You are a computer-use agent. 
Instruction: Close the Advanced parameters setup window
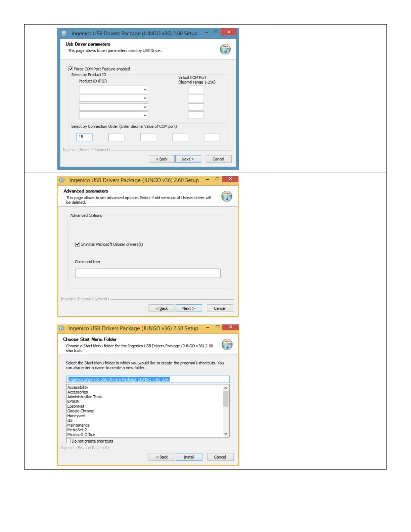[x=230, y=179]
